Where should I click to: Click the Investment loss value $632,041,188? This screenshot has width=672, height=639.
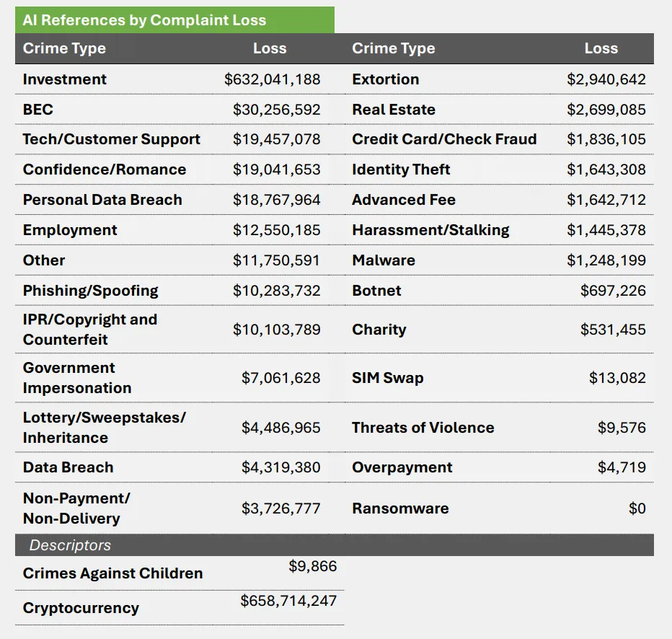(272, 79)
